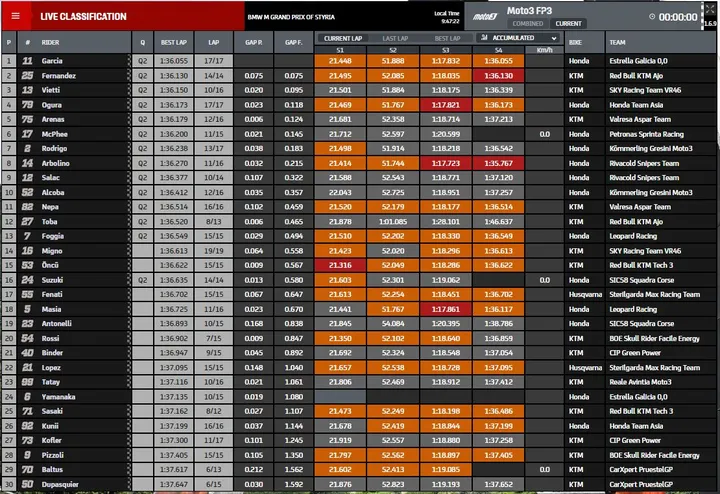Open row options dots for Alcoba
The image size is (720, 494).
pos(129,192)
